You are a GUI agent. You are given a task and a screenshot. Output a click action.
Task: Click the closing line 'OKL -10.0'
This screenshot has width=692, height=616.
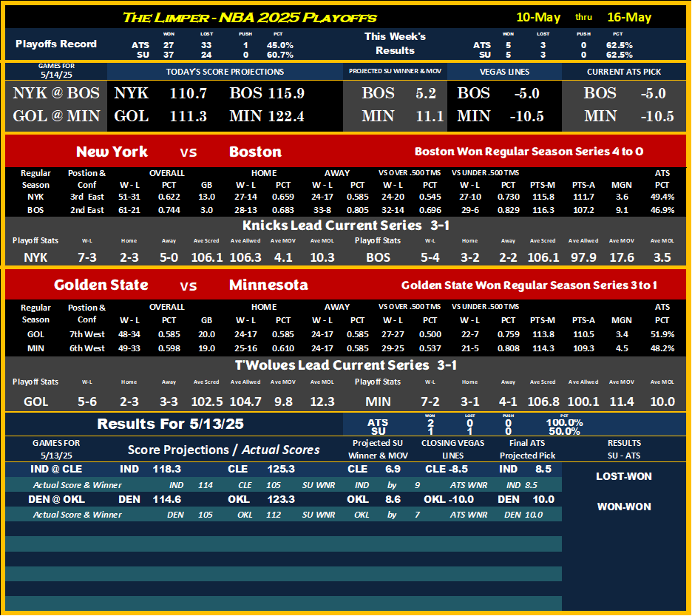448,499
